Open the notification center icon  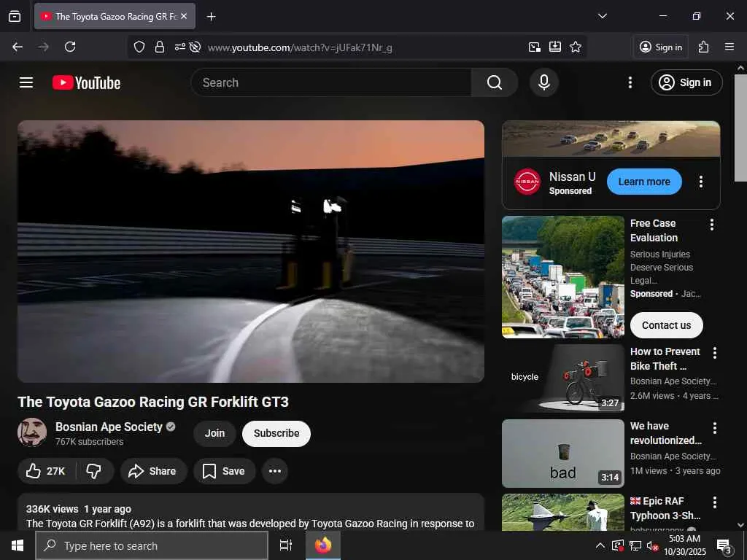click(724, 546)
